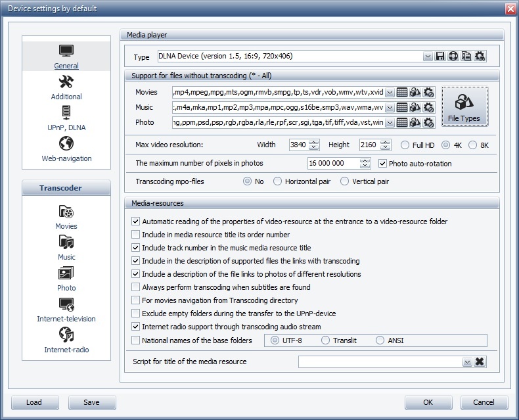Click the Photo extensions text field
The image size is (519, 420).
(x=279, y=122)
